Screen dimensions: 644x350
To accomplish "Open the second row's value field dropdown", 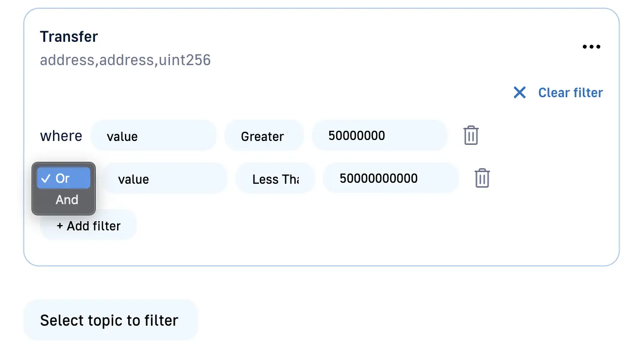I will 165,179.
